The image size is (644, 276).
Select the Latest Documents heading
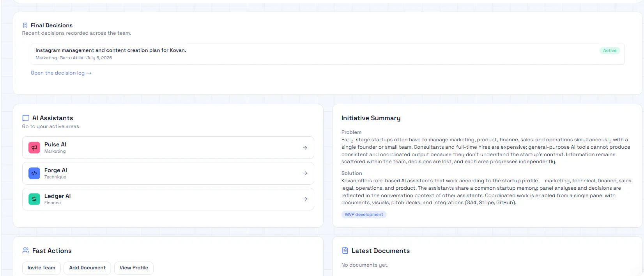pos(380,251)
